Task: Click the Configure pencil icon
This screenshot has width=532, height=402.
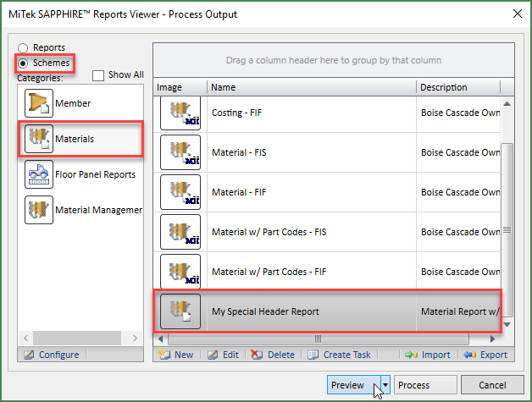Action: 29,355
